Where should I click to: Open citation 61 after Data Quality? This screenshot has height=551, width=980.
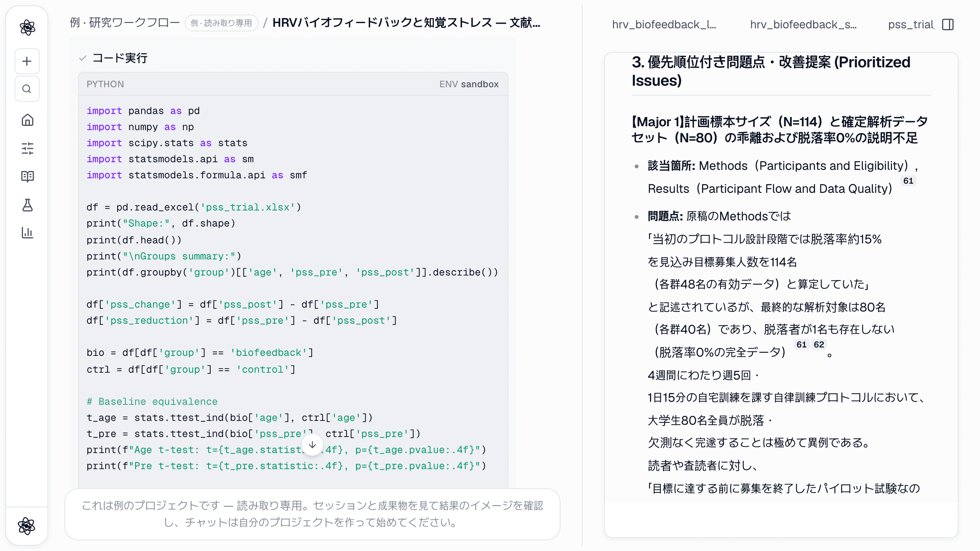click(x=908, y=181)
